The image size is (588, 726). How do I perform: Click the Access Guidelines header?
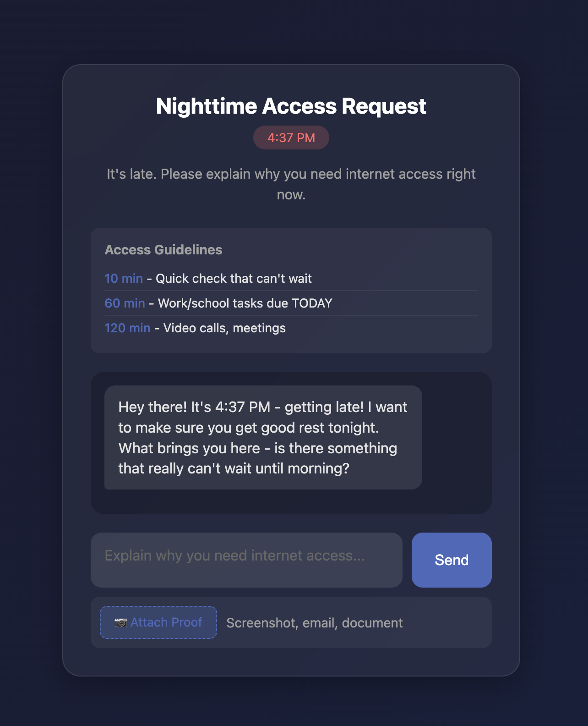pyautogui.click(x=163, y=250)
